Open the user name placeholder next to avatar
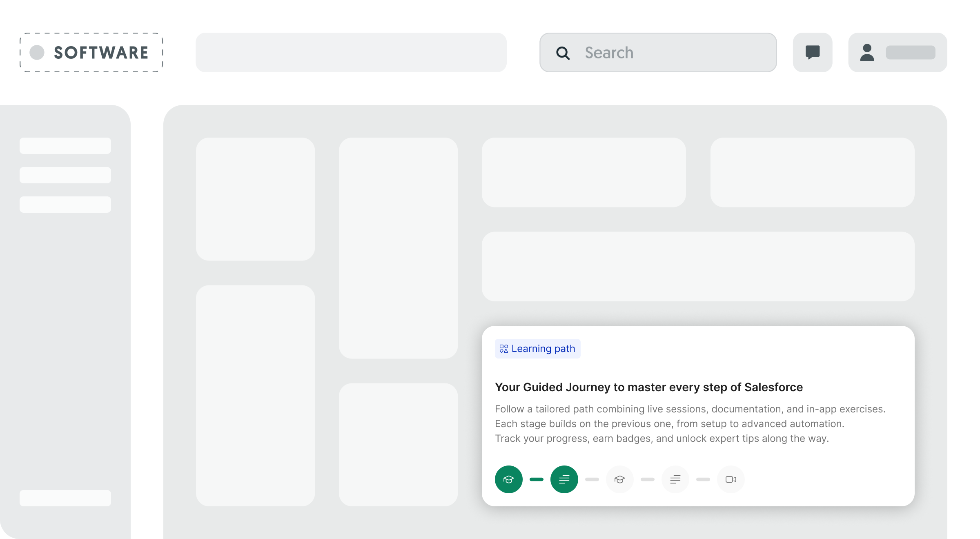The image size is (980, 539). tap(911, 53)
